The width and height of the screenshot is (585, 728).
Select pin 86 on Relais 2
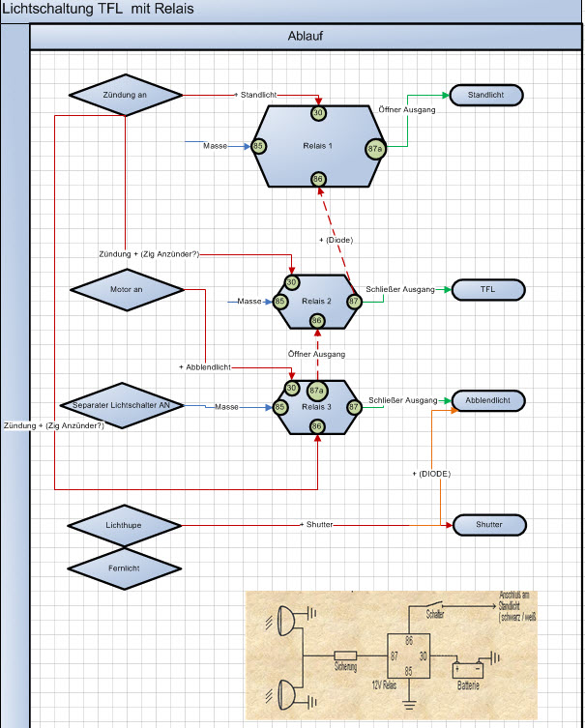(316, 320)
